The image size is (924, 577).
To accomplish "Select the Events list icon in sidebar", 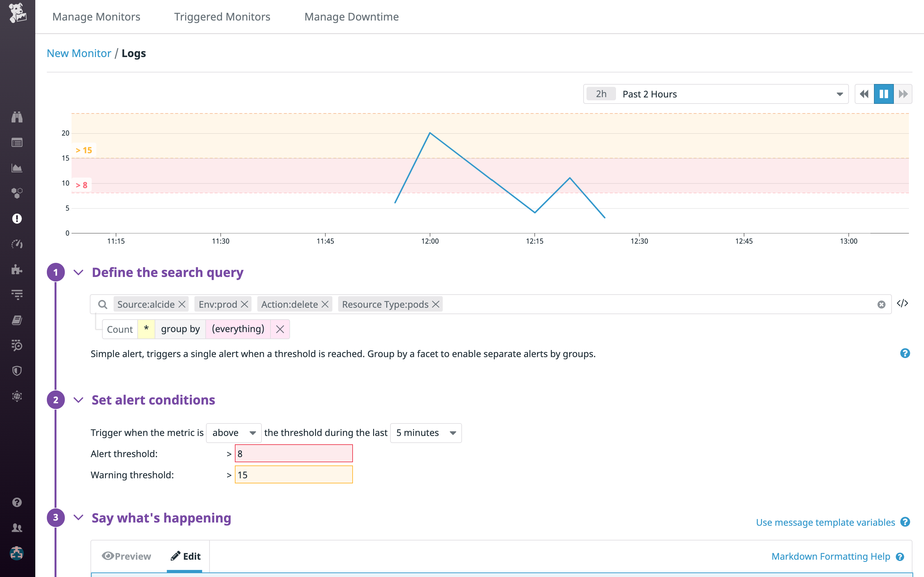I will [x=17, y=142].
